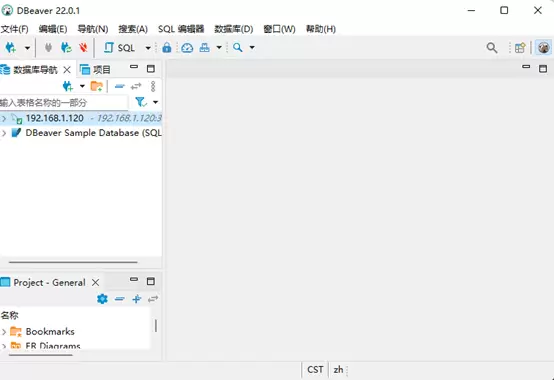This screenshot has height=380, width=554.
Task: Open a new SQL script editor
Action: [x=120, y=48]
